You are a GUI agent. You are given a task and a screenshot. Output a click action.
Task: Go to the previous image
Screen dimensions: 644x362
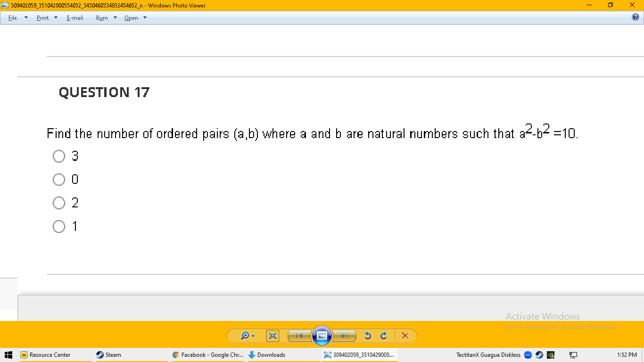click(x=299, y=336)
